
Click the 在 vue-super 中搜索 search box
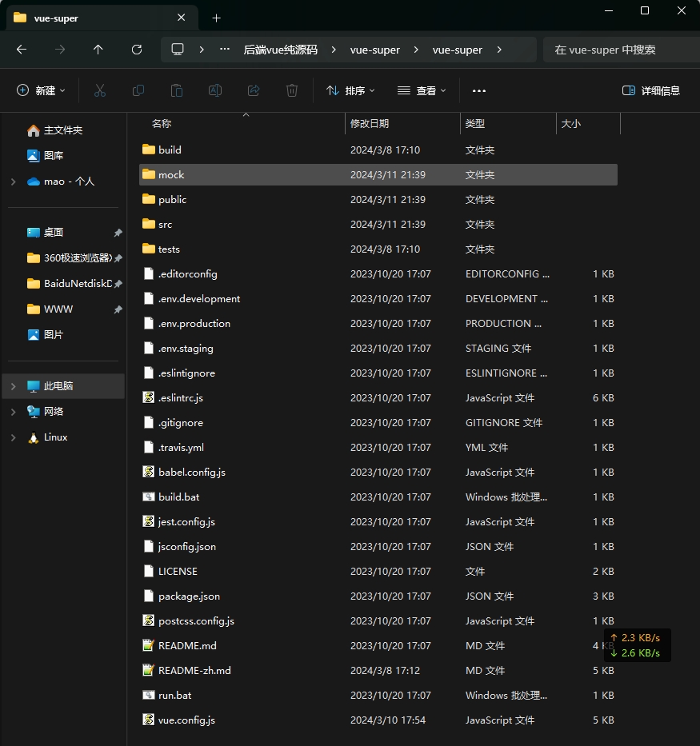click(x=616, y=50)
